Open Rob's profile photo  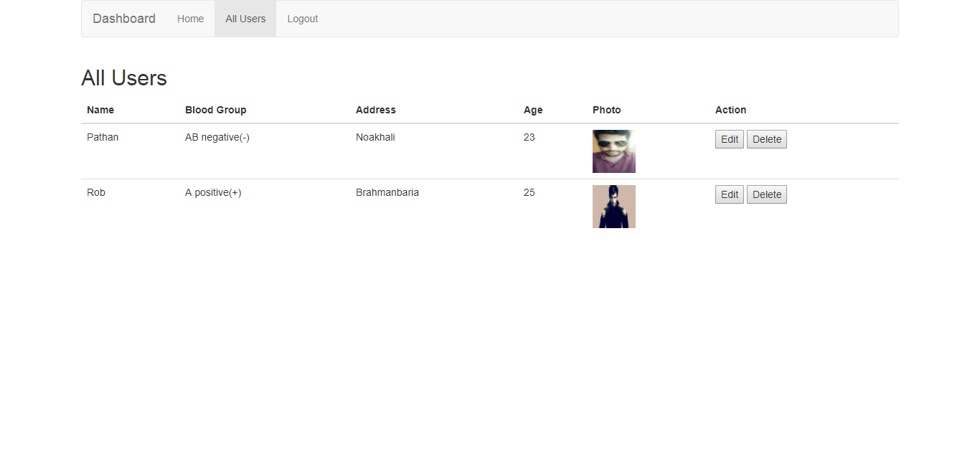pyautogui.click(x=613, y=206)
